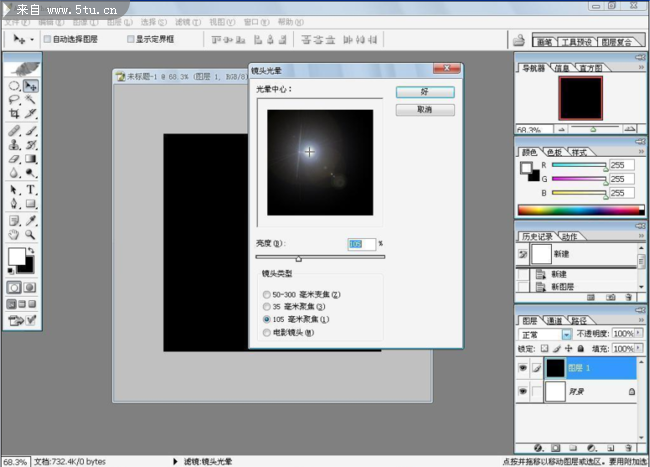
Task: Click the delete layer trash icon
Action: coord(629,448)
